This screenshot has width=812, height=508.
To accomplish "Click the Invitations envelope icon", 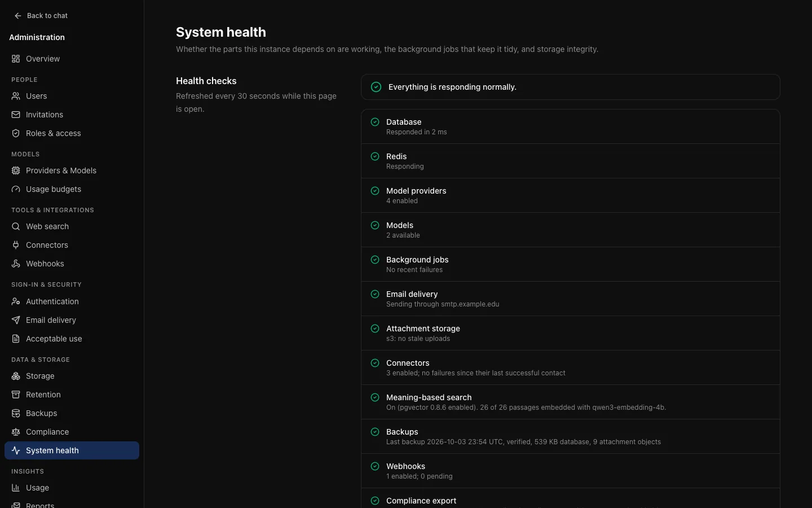I will click(16, 115).
